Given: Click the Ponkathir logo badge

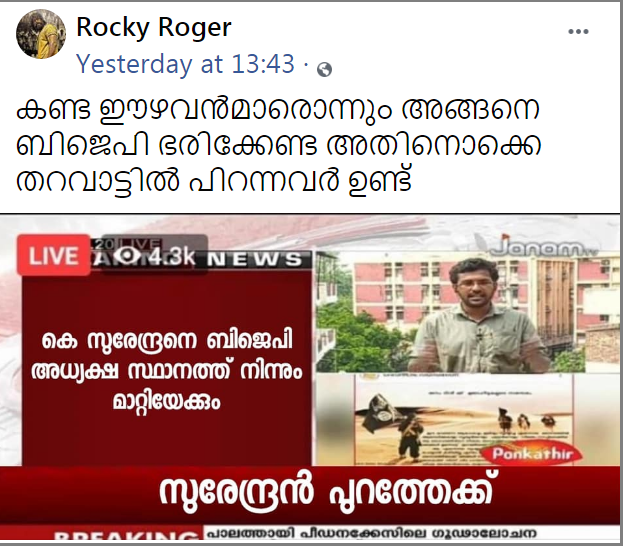Looking at the screenshot, I should pos(532,453).
